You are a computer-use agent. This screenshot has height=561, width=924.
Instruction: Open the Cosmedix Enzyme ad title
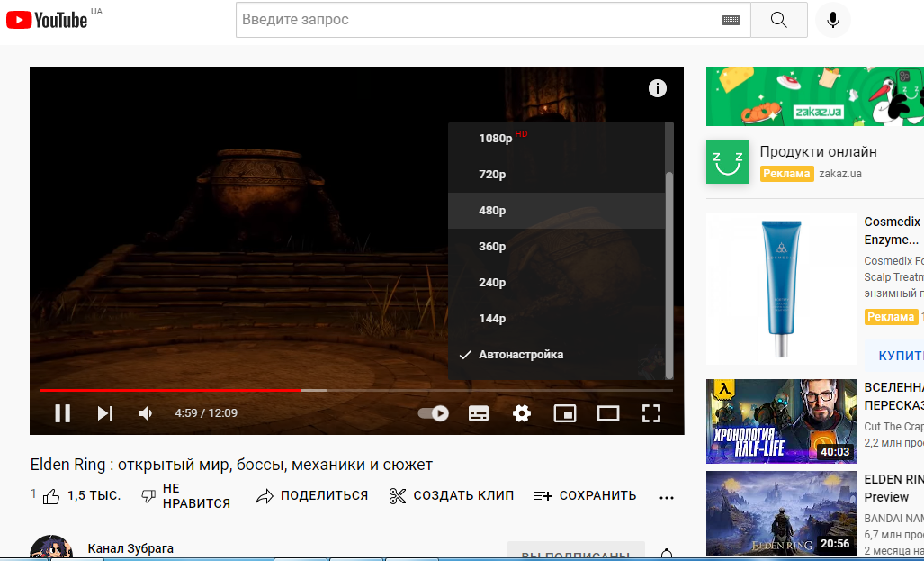point(893,231)
